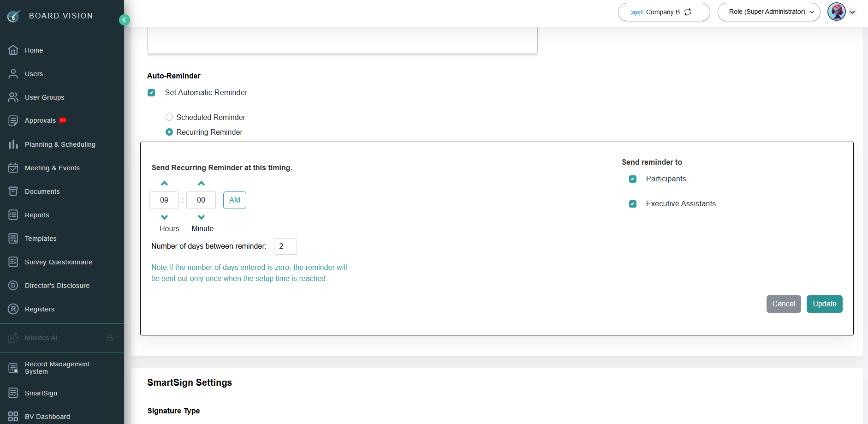The height and width of the screenshot is (424, 868).
Task: Untick the Executive Assistants checkbox
Action: point(633,204)
